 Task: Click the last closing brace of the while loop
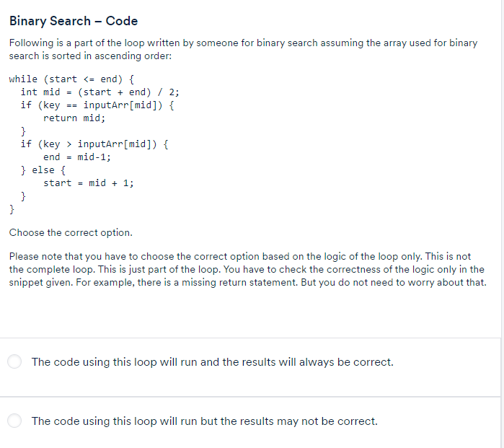(x=12, y=209)
